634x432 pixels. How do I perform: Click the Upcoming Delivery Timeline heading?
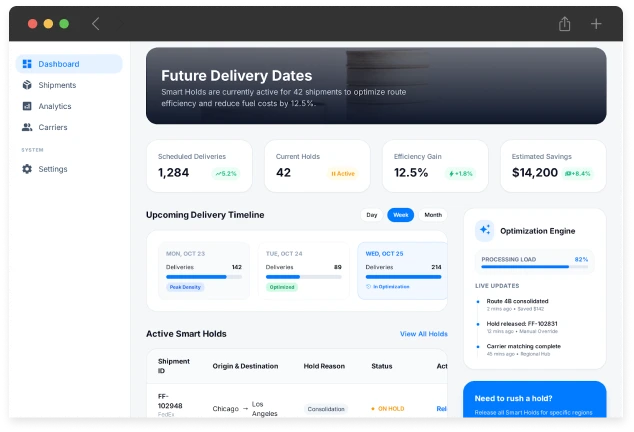coord(205,215)
